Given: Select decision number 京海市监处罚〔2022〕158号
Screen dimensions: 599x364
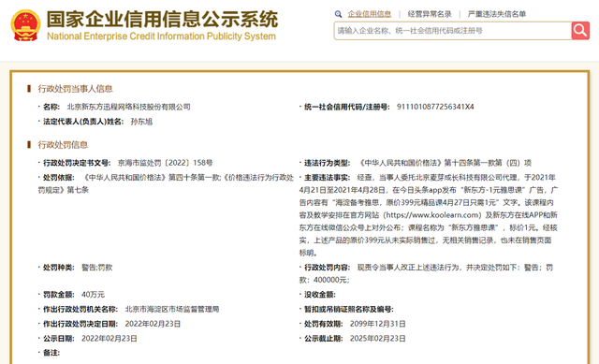Looking at the screenshot, I should (x=165, y=163).
